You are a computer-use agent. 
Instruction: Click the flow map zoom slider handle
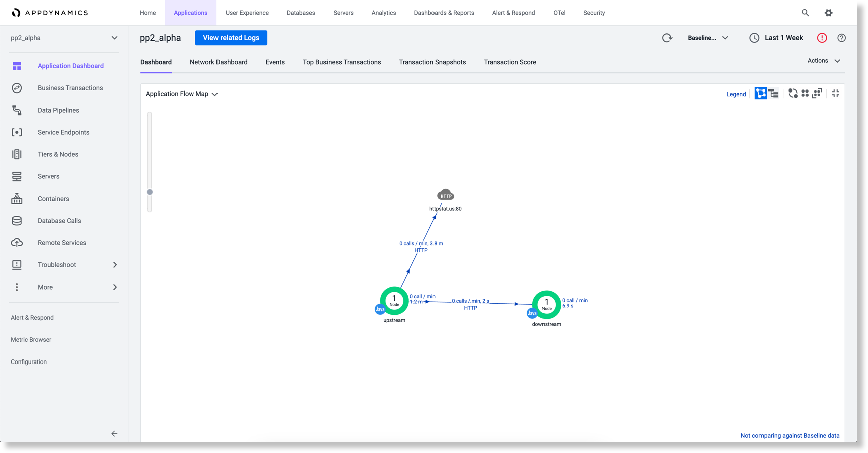click(150, 192)
